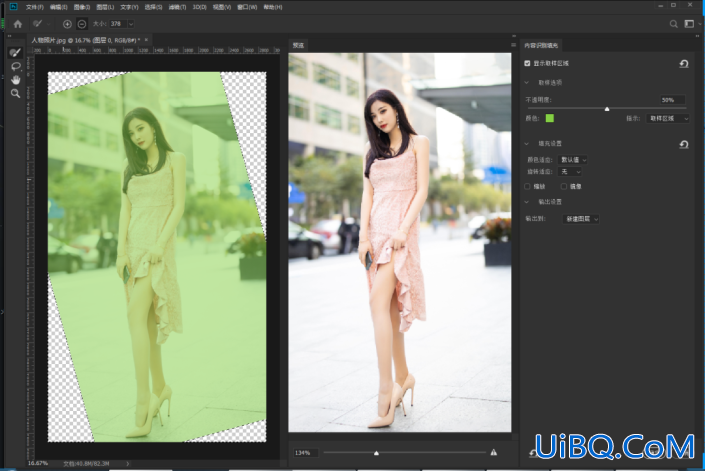Click the brush size 378 field
Image resolution: width=705 pixels, height=471 pixels.
coord(118,24)
